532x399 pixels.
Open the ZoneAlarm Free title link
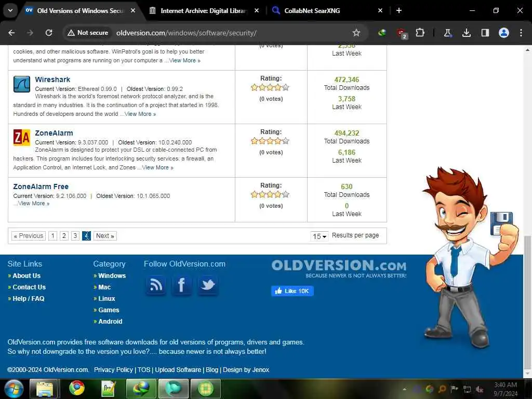[x=41, y=187]
